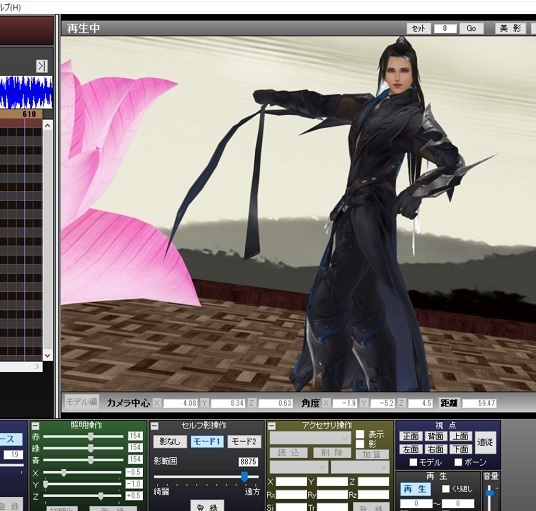The height and width of the screenshot is (511, 536).
Task: Switch to 背面 back view
Action: tap(436, 436)
